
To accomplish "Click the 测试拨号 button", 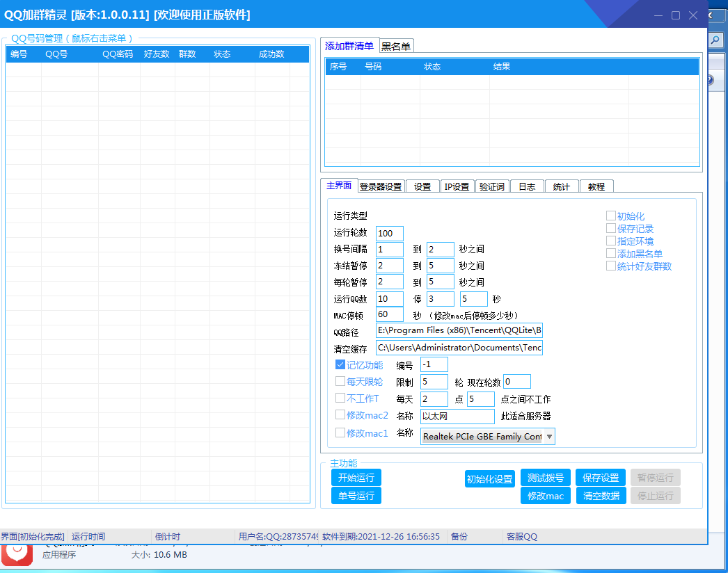I will click(x=546, y=478).
